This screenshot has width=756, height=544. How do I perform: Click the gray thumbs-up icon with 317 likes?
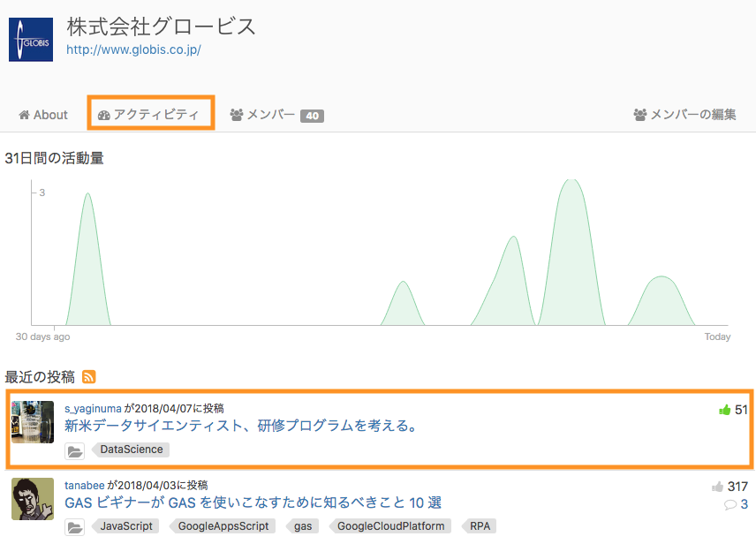(x=717, y=487)
